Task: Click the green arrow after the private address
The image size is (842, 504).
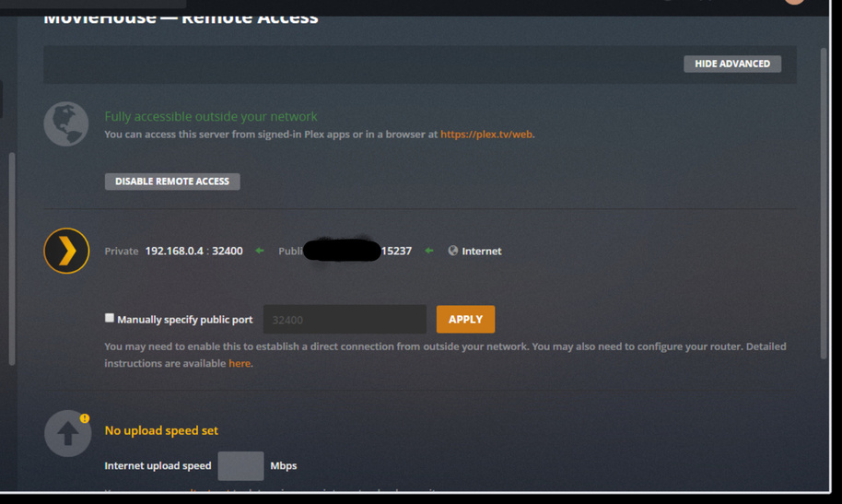Action: 260,251
